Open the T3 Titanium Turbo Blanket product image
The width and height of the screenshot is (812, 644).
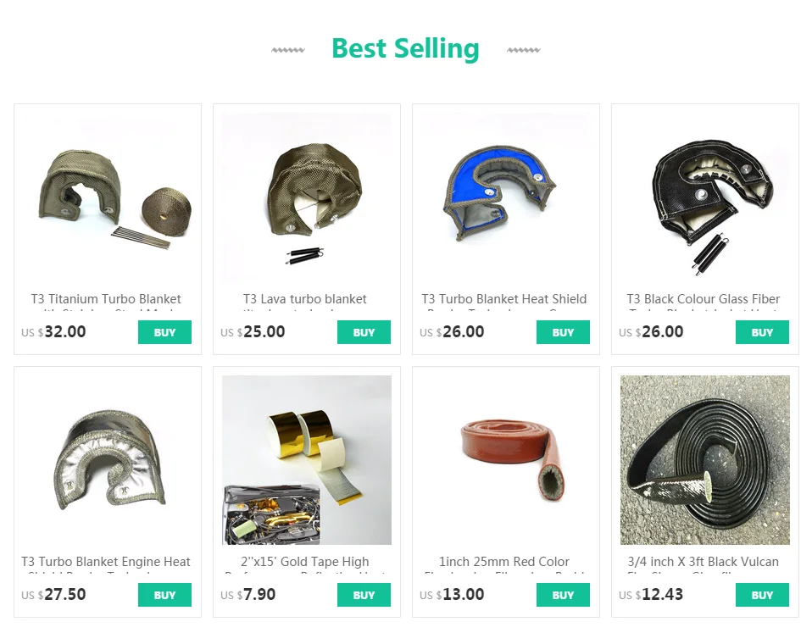108,197
